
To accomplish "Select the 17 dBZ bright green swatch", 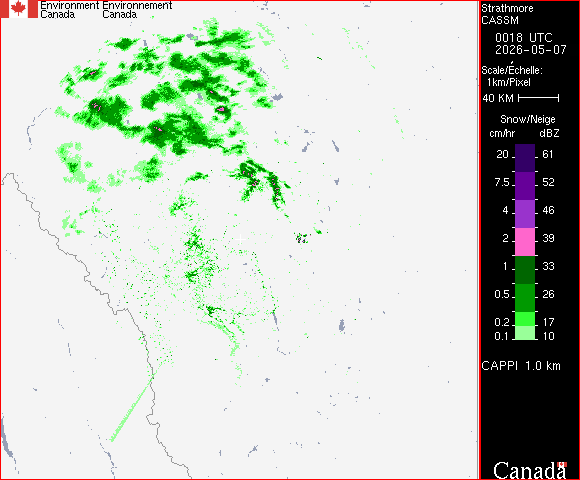I will [525, 319].
